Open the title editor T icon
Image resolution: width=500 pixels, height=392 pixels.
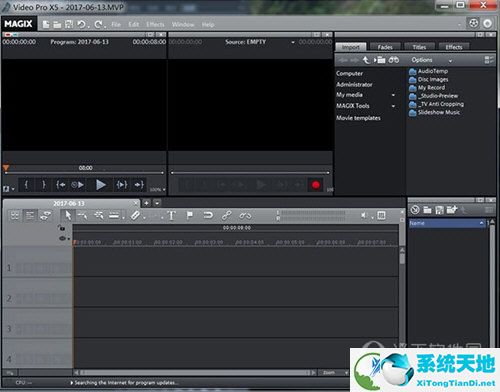171,216
